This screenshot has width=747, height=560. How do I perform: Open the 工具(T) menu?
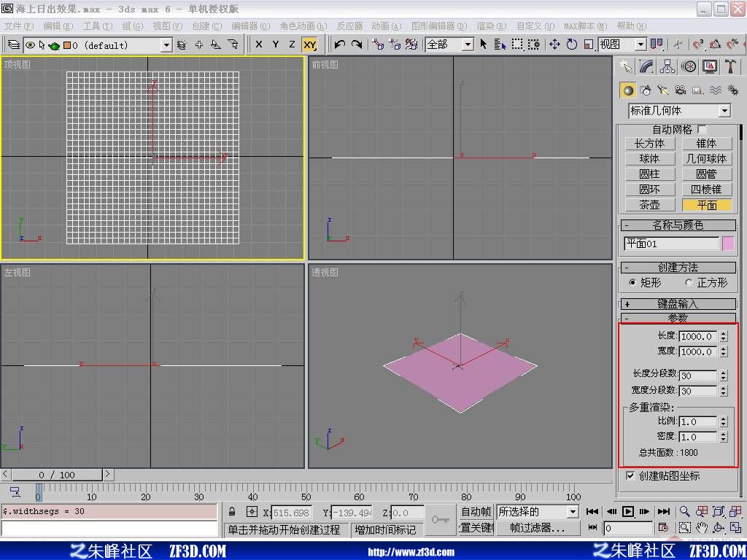[x=98, y=26]
